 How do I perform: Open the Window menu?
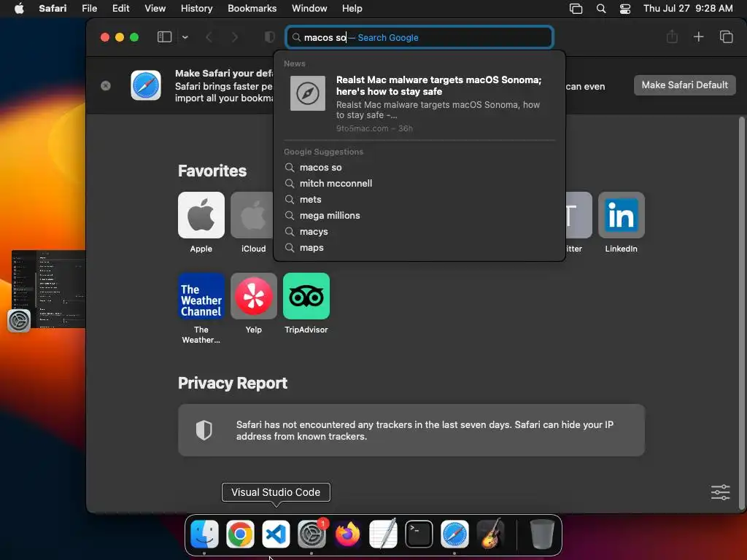309,9
